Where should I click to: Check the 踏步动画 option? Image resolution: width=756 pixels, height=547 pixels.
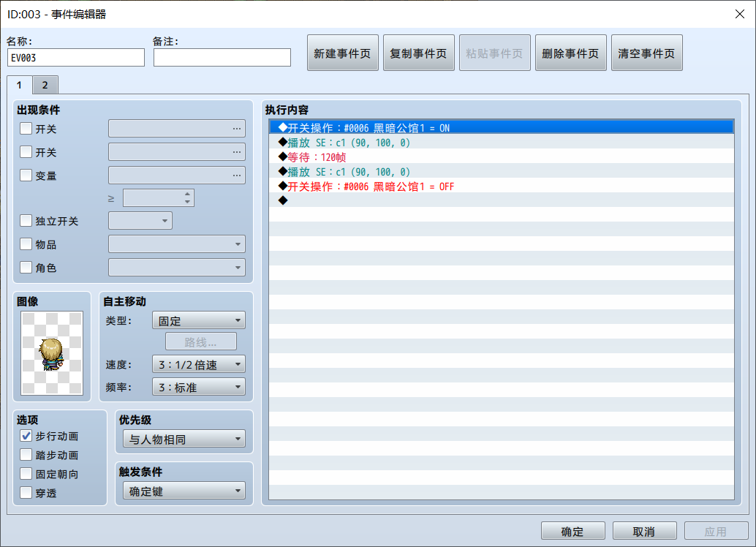coord(26,454)
